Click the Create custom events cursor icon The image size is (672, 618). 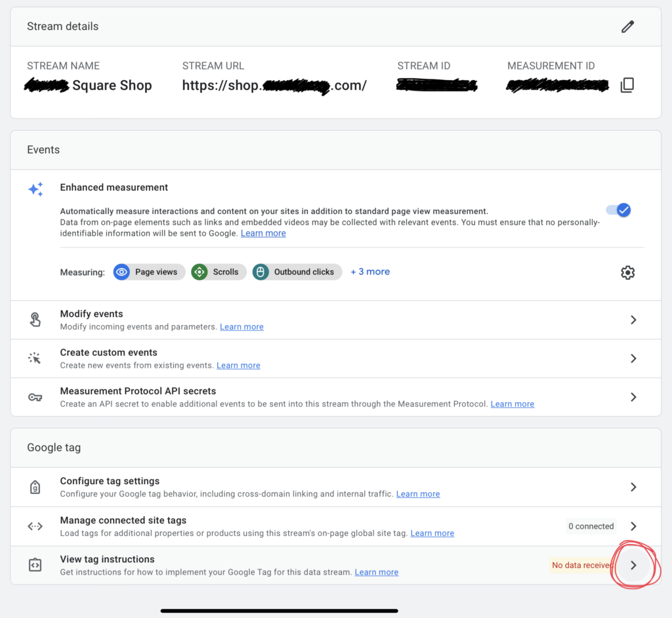tap(35, 359)
